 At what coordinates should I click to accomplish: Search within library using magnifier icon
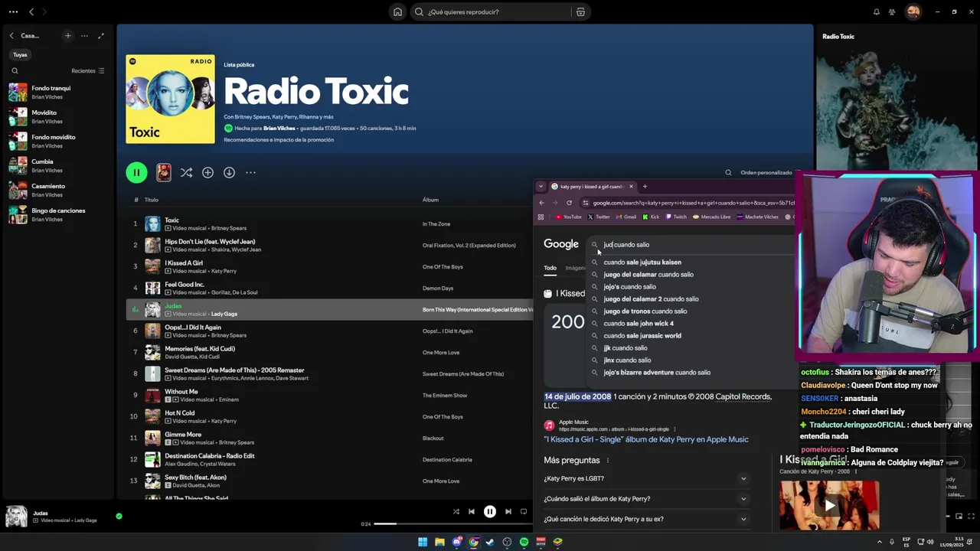point(15,70)
